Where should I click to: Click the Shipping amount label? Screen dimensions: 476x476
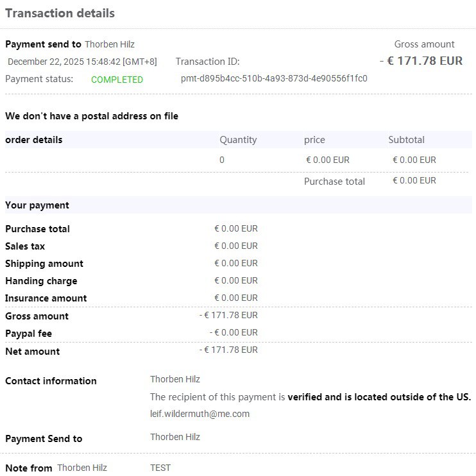click(x=44, y=264)
